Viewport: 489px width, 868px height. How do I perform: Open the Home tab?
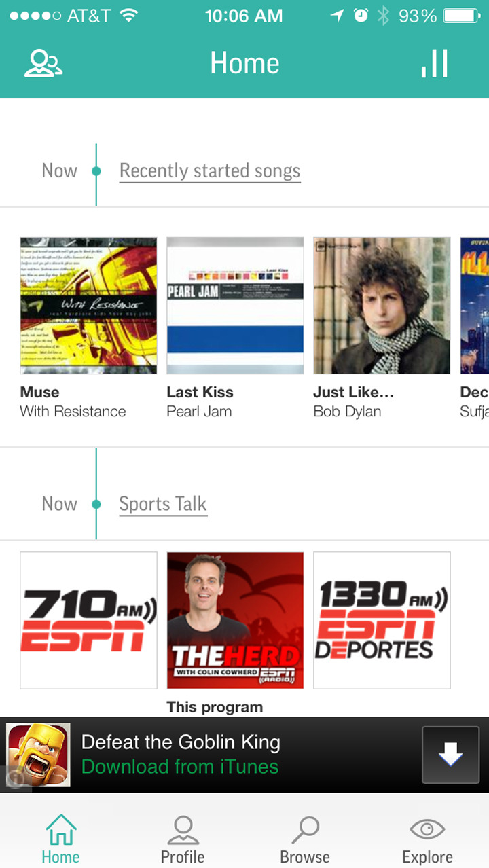click(60, 839)
